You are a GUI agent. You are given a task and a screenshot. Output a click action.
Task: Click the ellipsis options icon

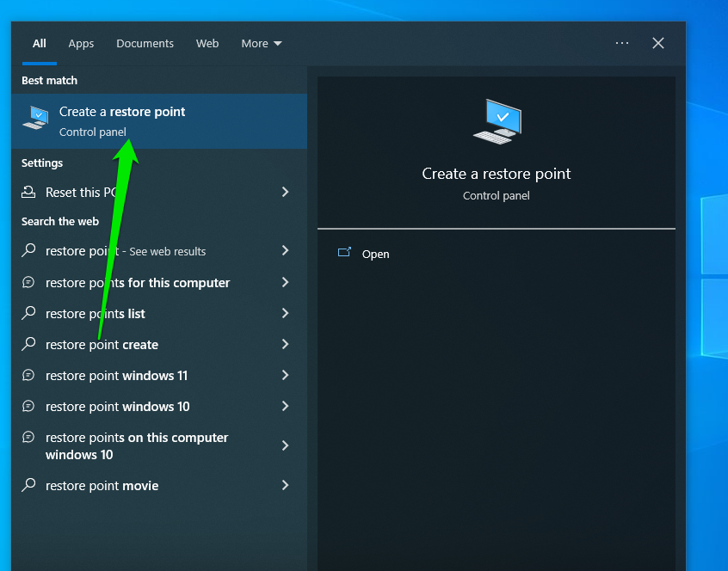(x=622, y=43)
